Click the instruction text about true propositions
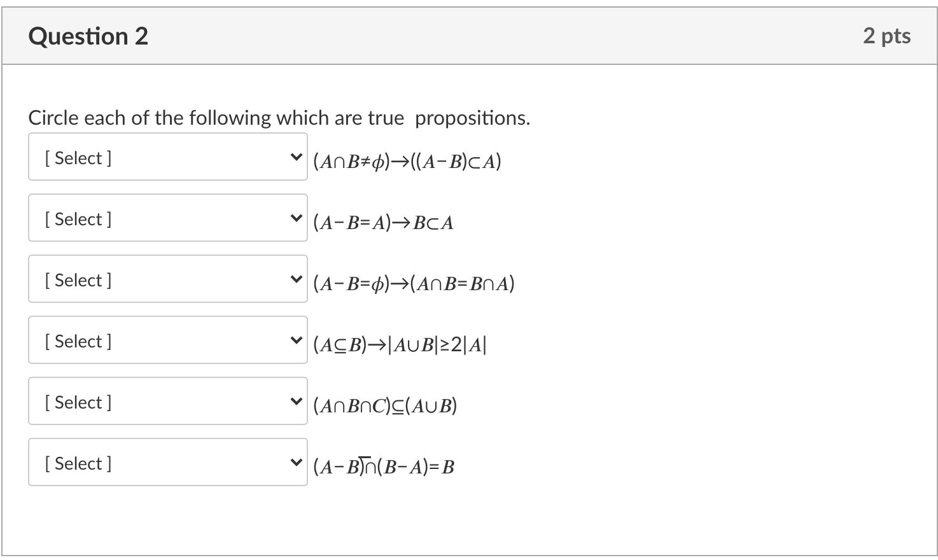938x560 pixels. point(279,118)
